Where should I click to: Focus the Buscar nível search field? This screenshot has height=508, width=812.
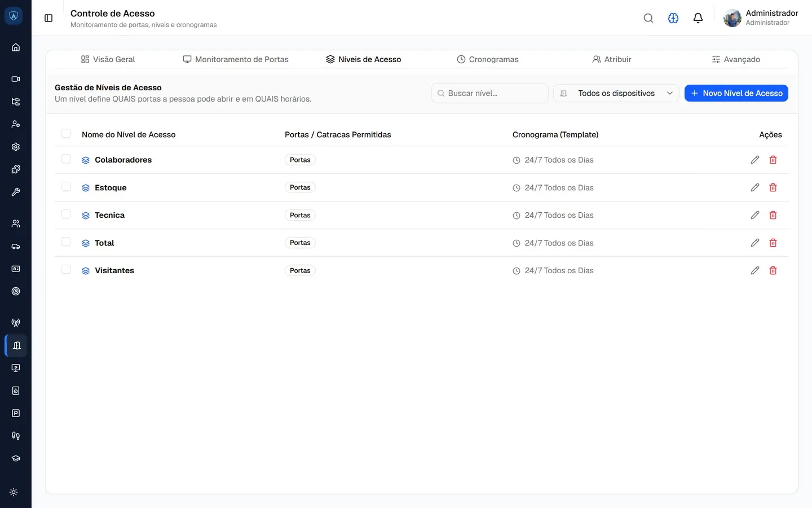point(490,93)
